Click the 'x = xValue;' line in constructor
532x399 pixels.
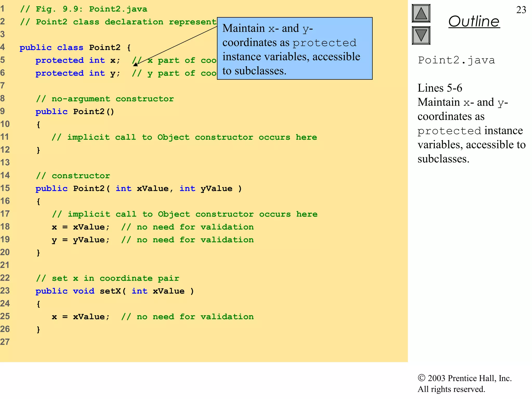[x=81, y=227]
